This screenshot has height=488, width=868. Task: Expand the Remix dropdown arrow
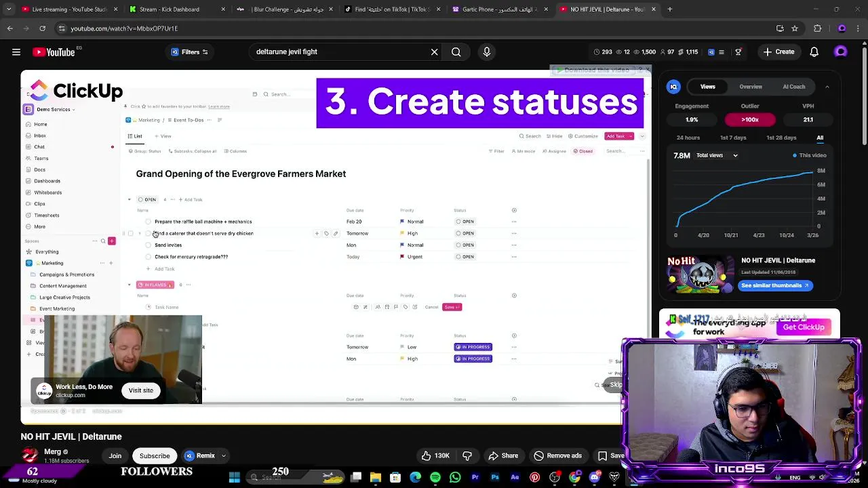click(223, 455)
